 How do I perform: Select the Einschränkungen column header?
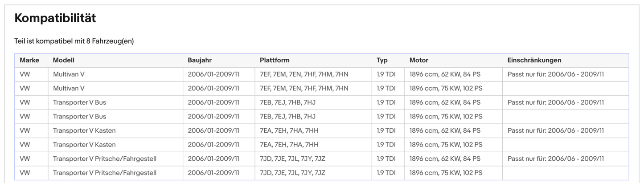coord(534,60)
